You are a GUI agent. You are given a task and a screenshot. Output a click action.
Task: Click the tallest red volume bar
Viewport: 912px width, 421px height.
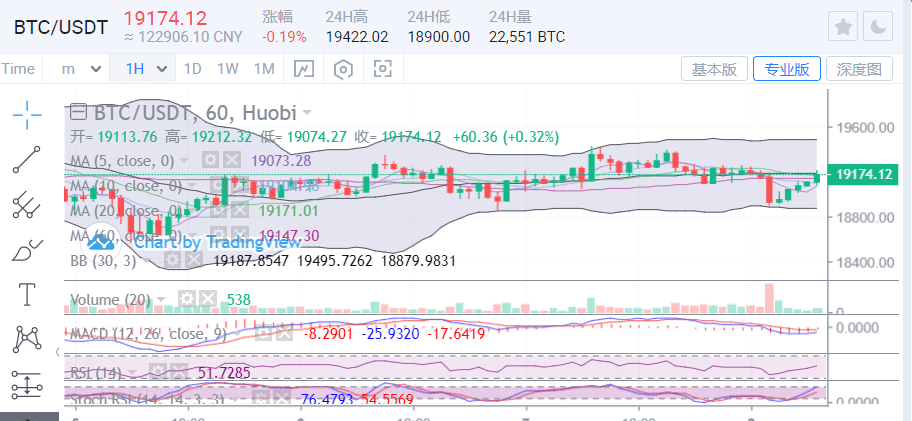769,298
